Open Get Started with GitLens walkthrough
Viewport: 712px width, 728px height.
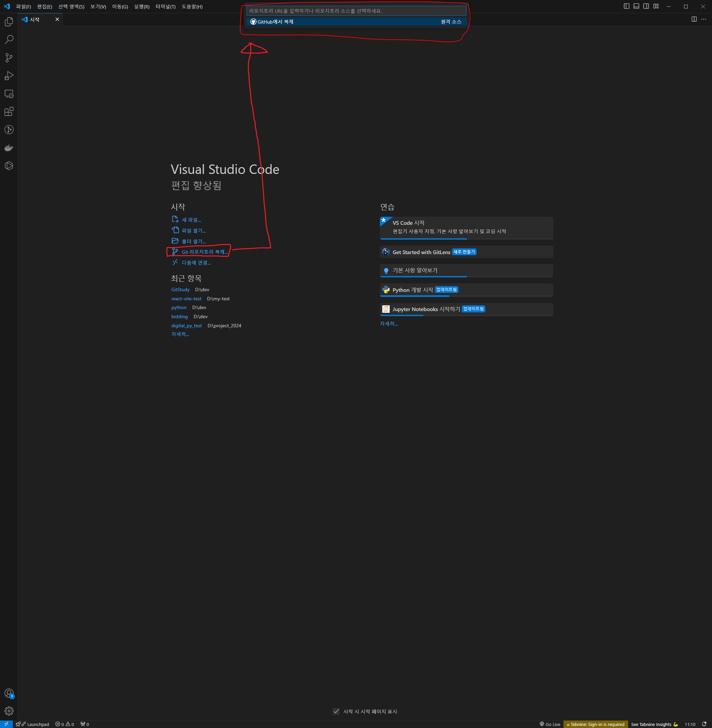466,252
